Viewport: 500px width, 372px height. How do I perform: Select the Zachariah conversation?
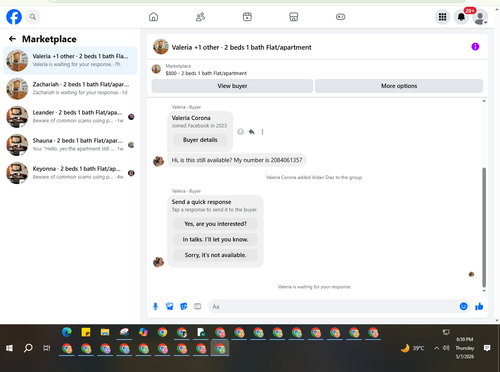[x=70, y=88]
